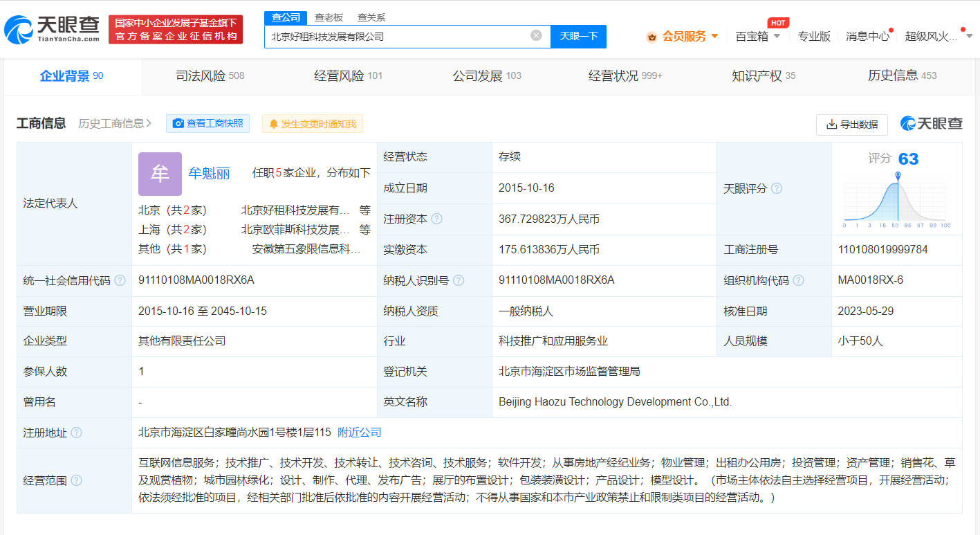Open the 附近公司 link

click(359, 433)
